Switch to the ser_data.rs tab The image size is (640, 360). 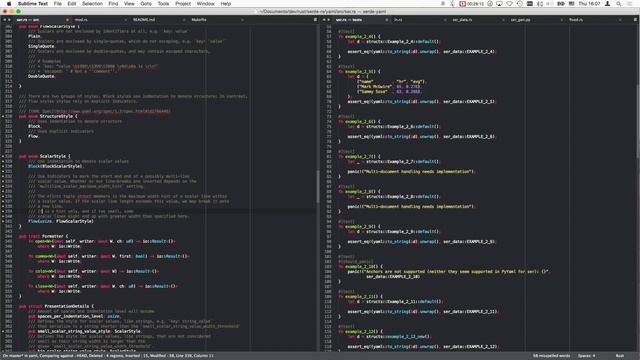(x=462, y=20)
